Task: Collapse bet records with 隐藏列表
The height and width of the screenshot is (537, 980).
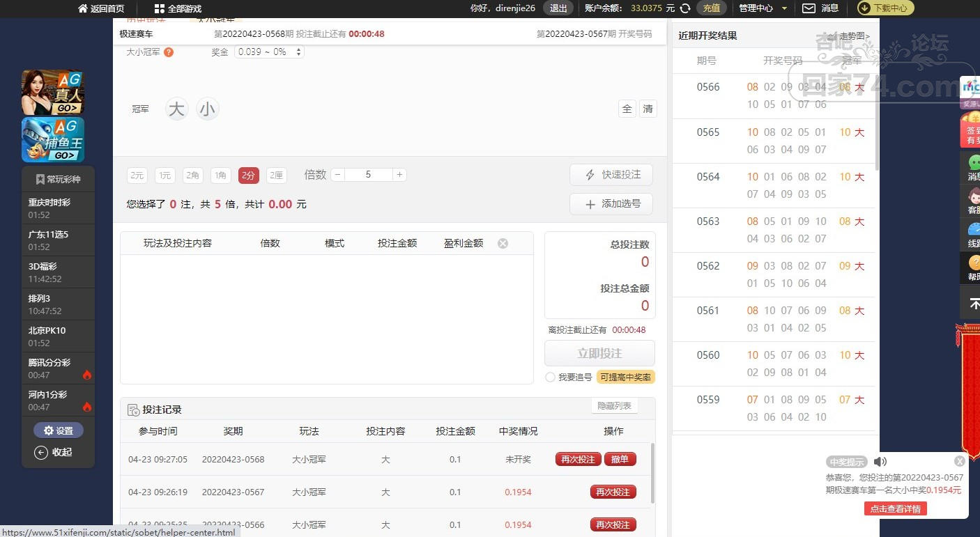Action: tap(614, 406)
